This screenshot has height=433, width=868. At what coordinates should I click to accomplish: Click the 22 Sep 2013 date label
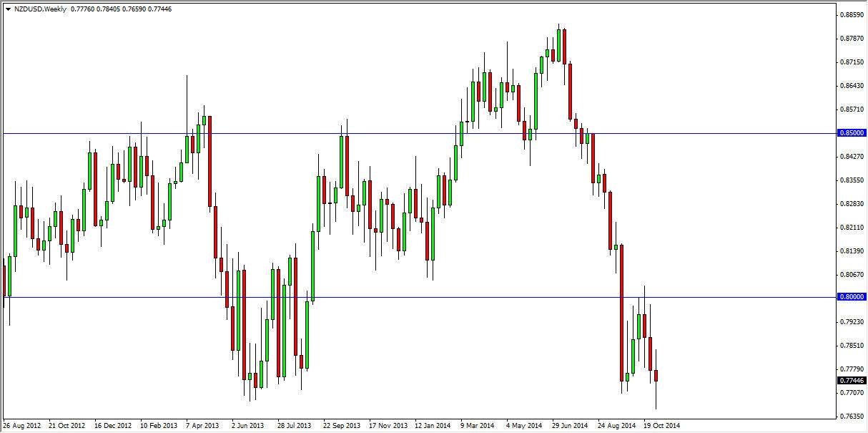[x=341, y=425]
